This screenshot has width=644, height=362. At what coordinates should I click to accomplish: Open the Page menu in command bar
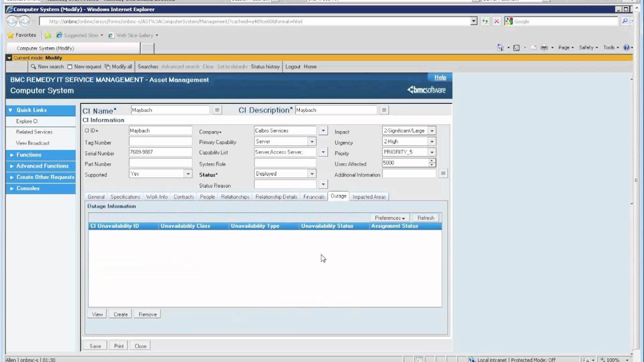point(566,47)
